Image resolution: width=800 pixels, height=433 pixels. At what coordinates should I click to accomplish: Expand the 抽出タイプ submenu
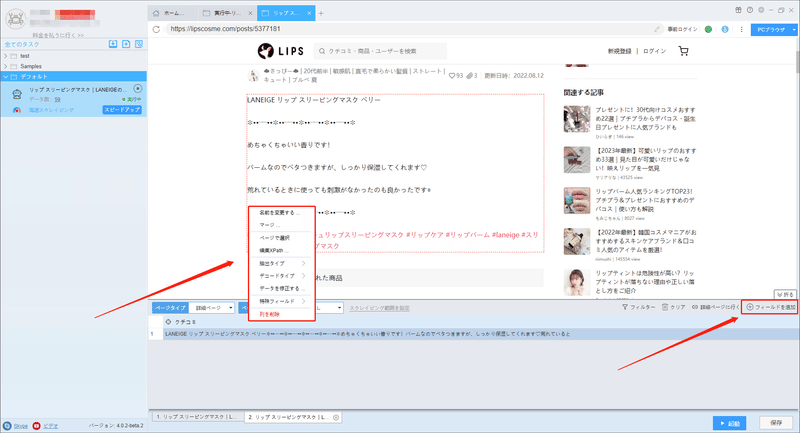(x=282, y=263)
